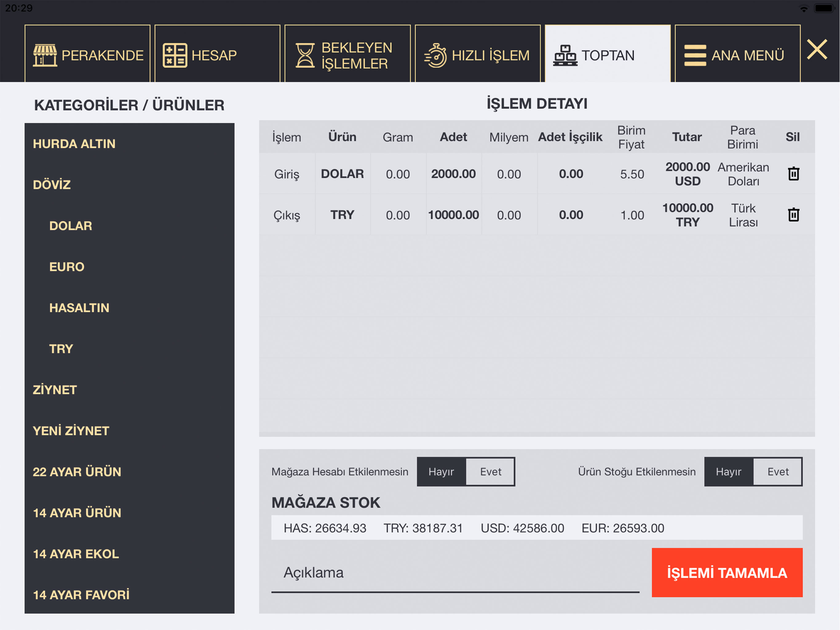Select DOLAR product under DÖVİZ
840x630 pixels.
coord(129,226)
